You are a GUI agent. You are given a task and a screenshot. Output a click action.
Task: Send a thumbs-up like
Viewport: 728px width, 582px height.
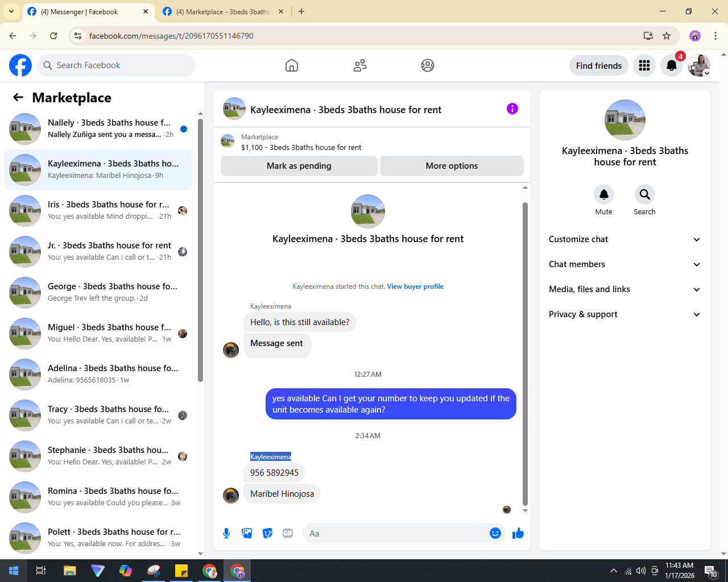518,533
